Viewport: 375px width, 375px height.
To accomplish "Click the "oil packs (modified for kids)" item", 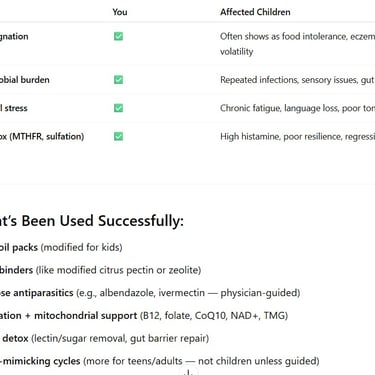I will coord(61,247).
